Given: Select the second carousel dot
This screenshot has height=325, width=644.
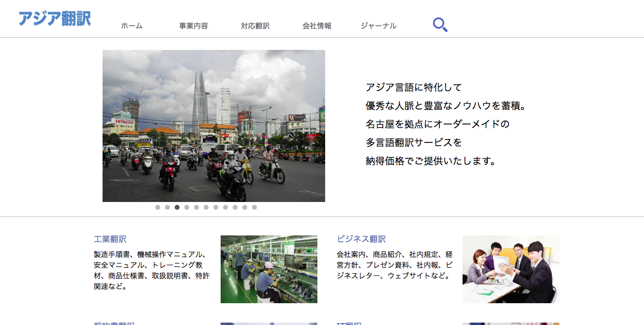Looking at the screenshot, I should (x=167, y=208).
